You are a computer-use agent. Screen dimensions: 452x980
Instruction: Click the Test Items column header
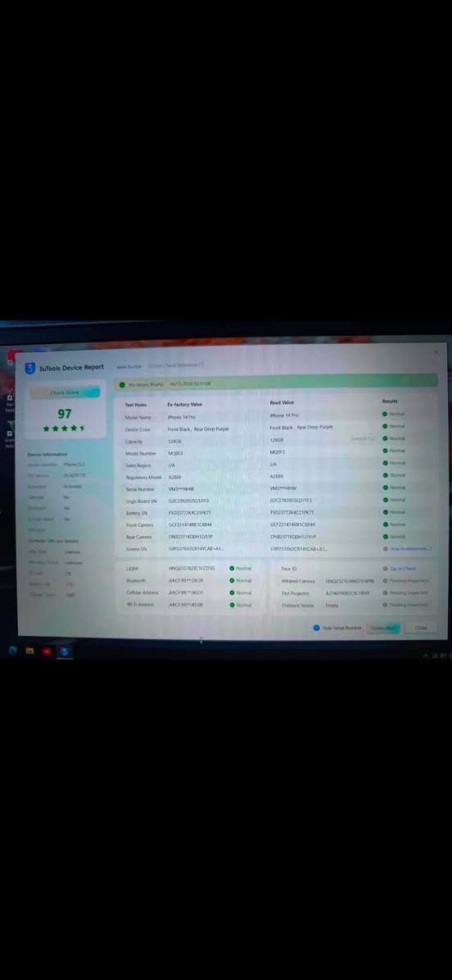click(x=135, y=405)
